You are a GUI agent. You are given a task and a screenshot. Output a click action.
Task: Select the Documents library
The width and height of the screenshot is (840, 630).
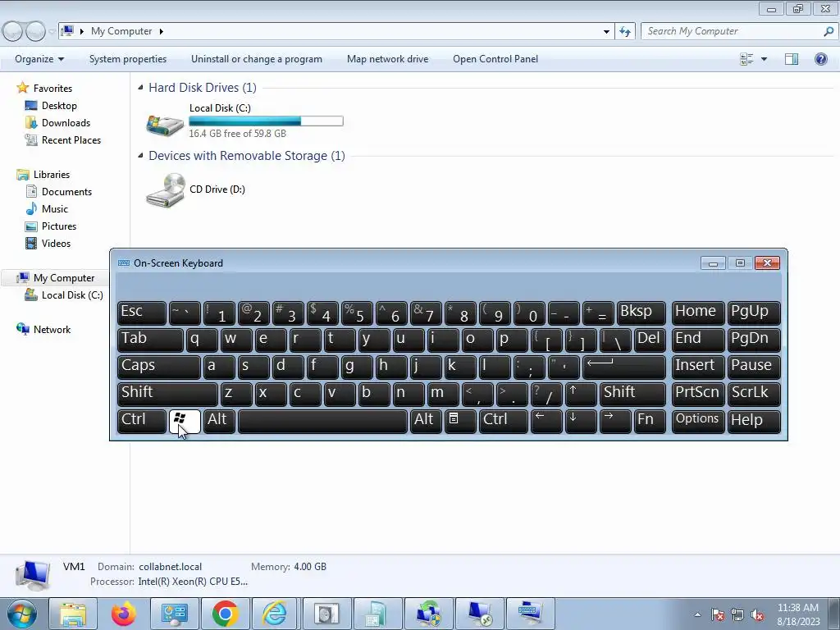66,192
